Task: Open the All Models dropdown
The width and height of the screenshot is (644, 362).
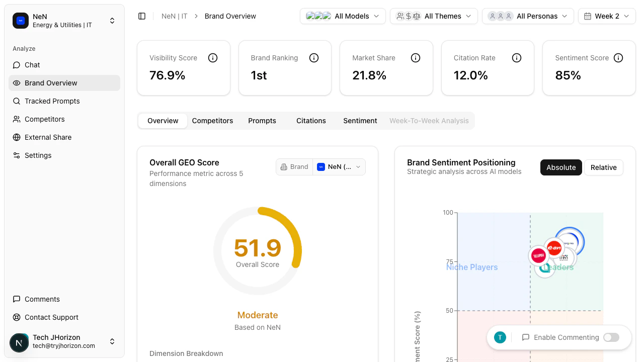Action: pos(343,16)
